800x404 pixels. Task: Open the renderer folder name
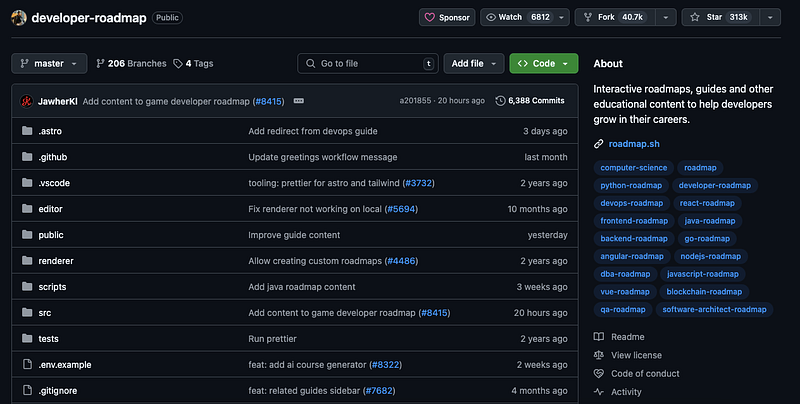click(56, 261)
